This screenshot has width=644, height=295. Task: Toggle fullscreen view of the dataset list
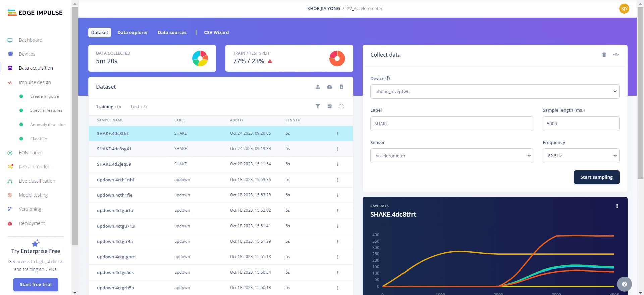[x=341, y=106]
